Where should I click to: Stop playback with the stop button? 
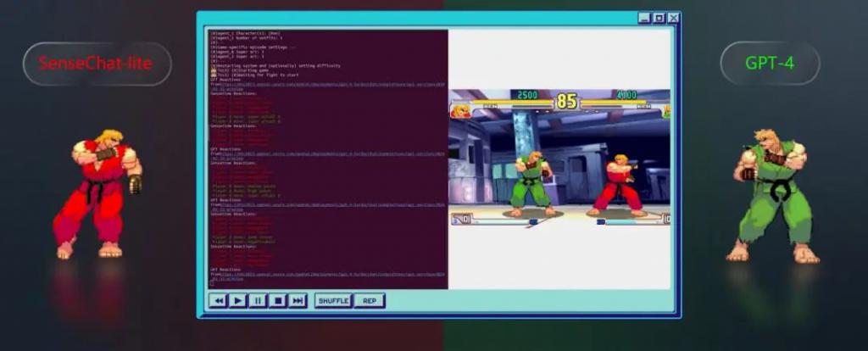[277, 301]
